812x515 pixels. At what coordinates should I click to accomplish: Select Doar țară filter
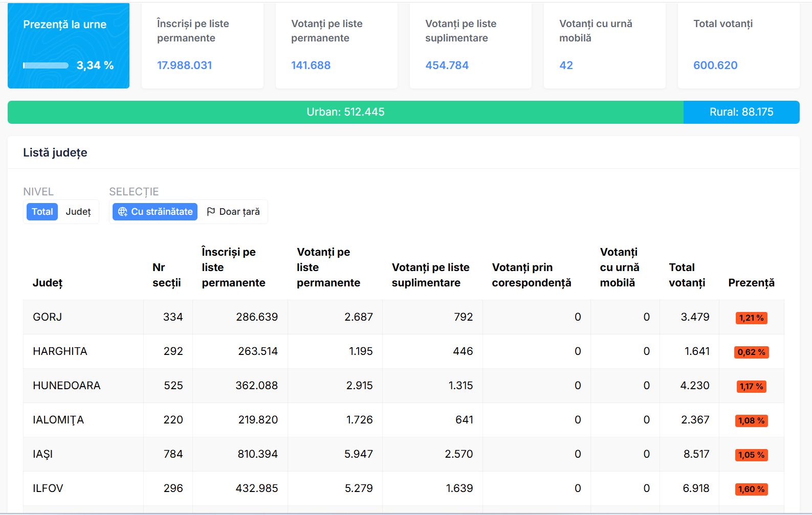pos(233,212)
